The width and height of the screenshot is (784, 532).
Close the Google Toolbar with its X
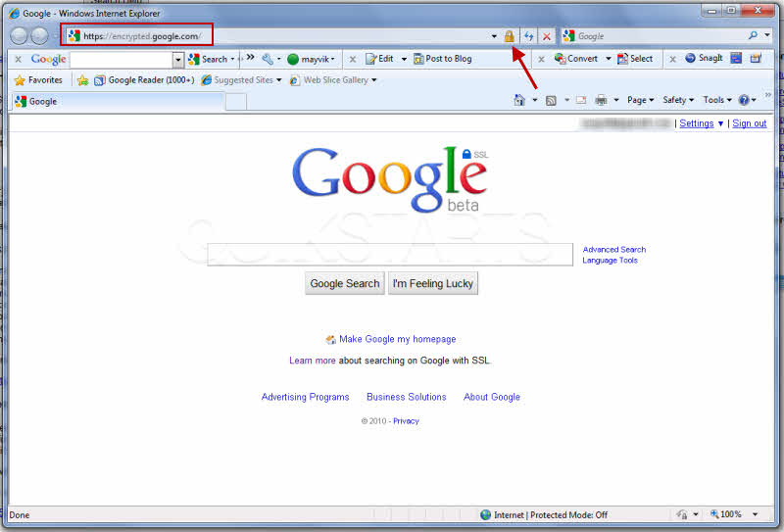coord(18,59)
